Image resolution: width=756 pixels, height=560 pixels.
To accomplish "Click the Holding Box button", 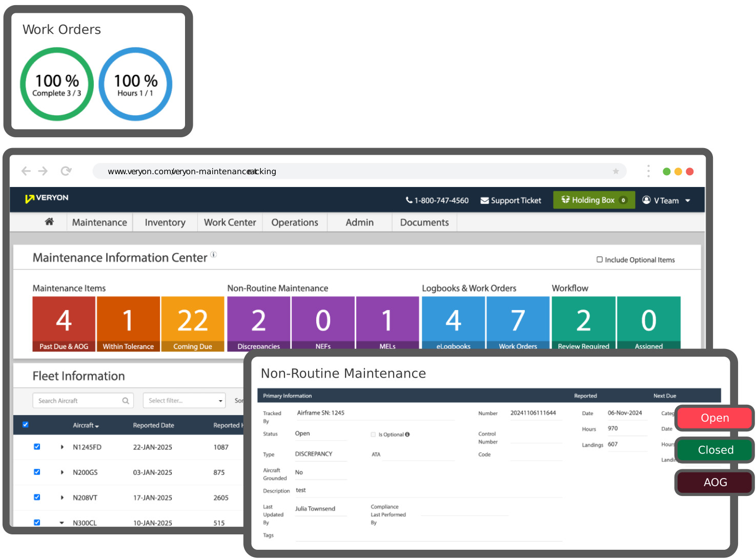I will (594, 200).
